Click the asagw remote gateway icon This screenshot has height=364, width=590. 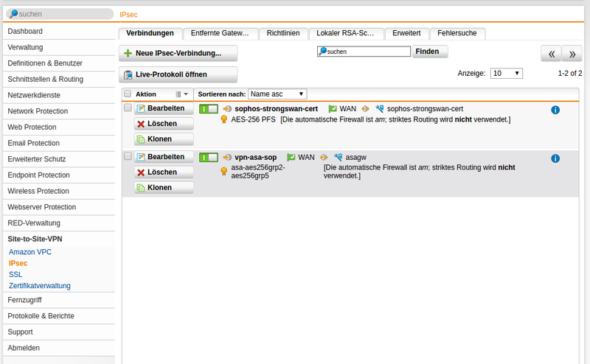338,158
